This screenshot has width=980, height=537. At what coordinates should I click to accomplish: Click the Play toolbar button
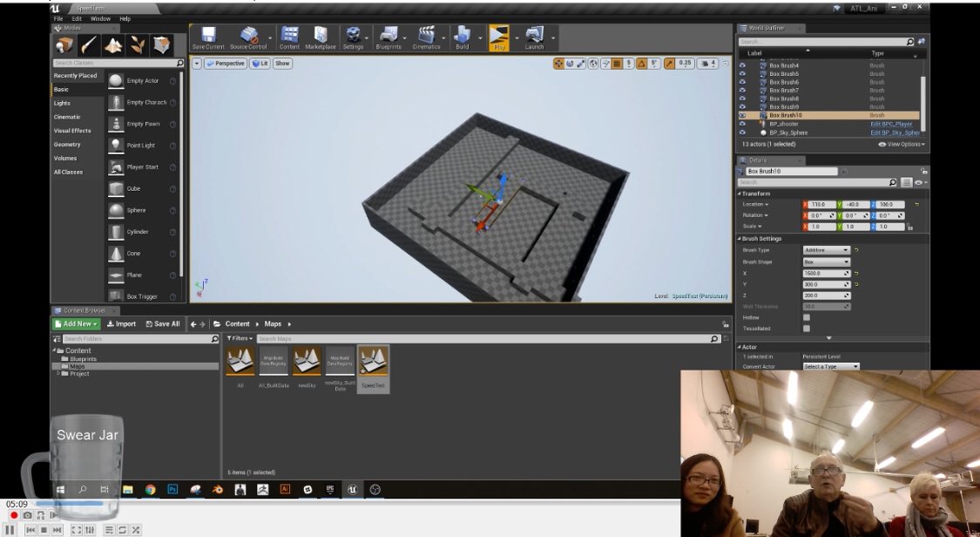[x=499, y=37]
